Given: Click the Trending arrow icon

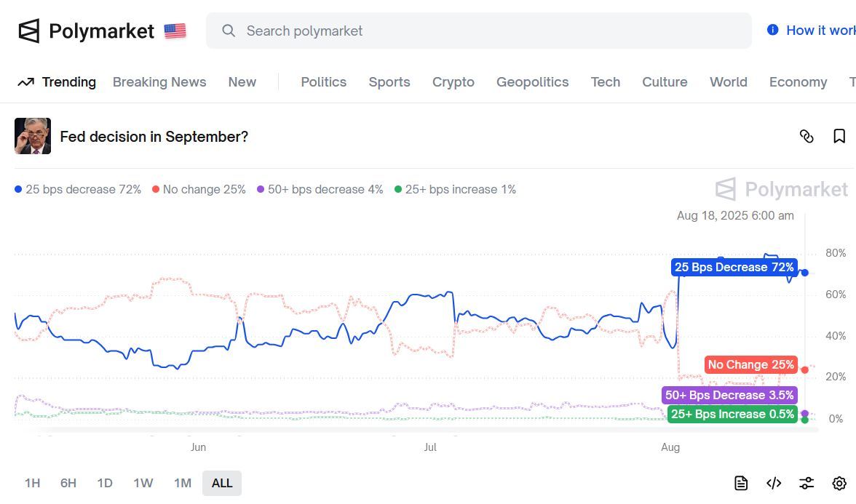Looking at the screenshot, I should pos(25,82).
